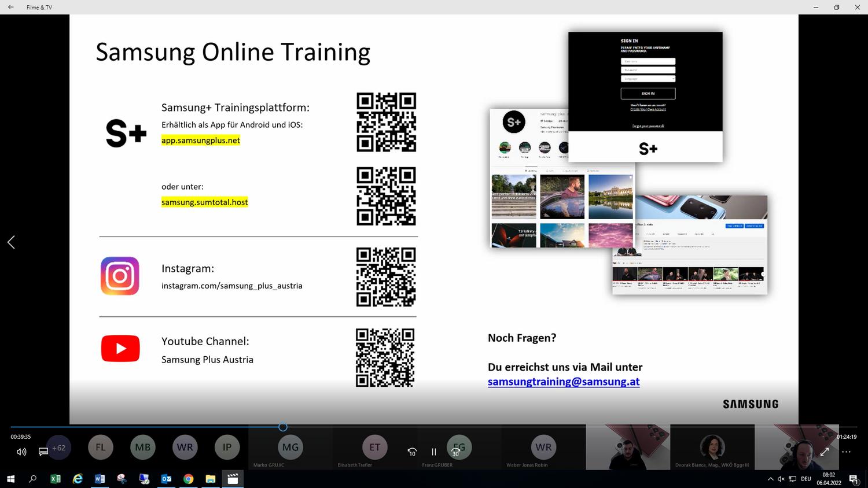Skip back 10 seconds
Image resolution: width=868 pixels, height=488 pixels.
coord(412,452)
